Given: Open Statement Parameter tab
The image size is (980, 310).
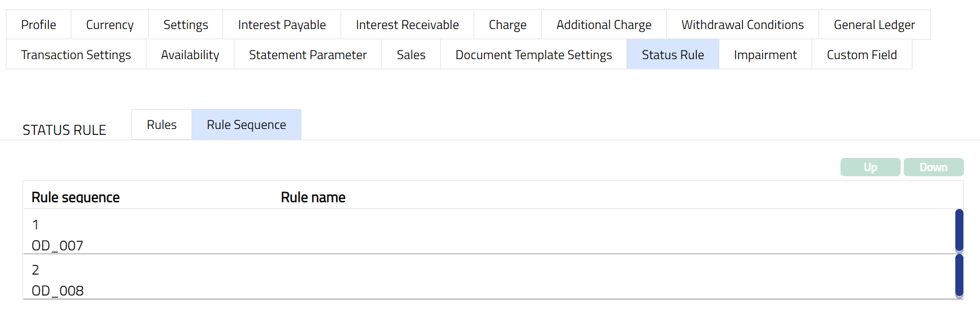Looking at the screenshot, I should (x=307, y=55).
